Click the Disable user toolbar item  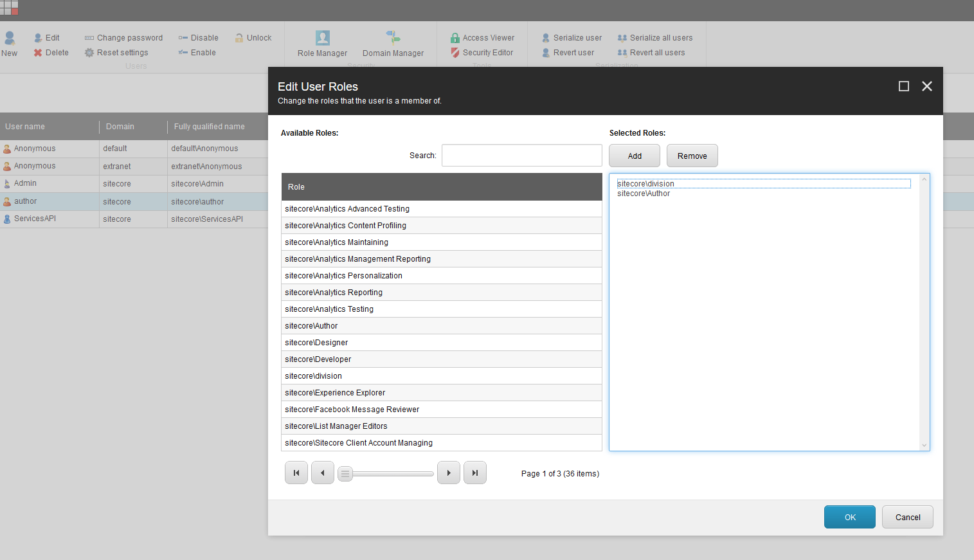point(199,38)
